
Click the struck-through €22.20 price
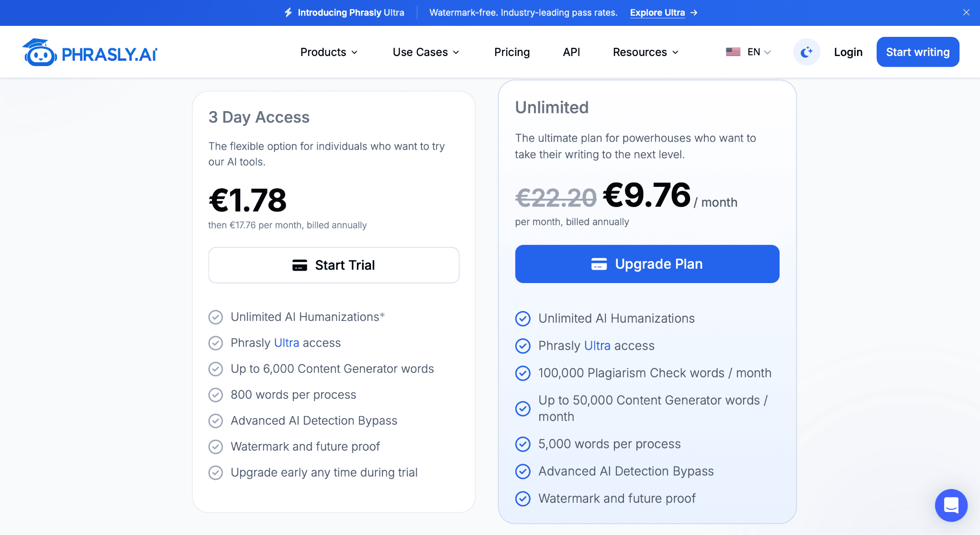pyautogui.click(x=556, y=198)
